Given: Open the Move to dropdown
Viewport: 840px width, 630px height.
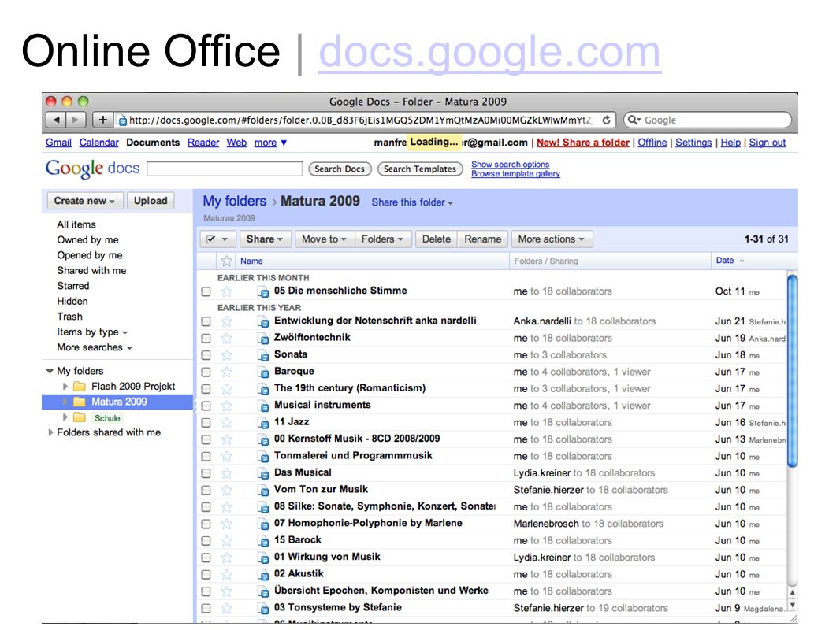Looking at the screenshot, I should [x=324, y=239].
